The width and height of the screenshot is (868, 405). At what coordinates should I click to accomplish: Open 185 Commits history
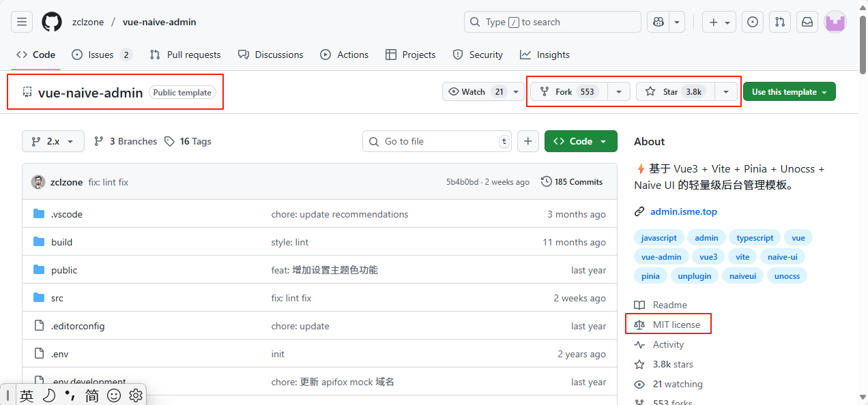click(572, 182)
